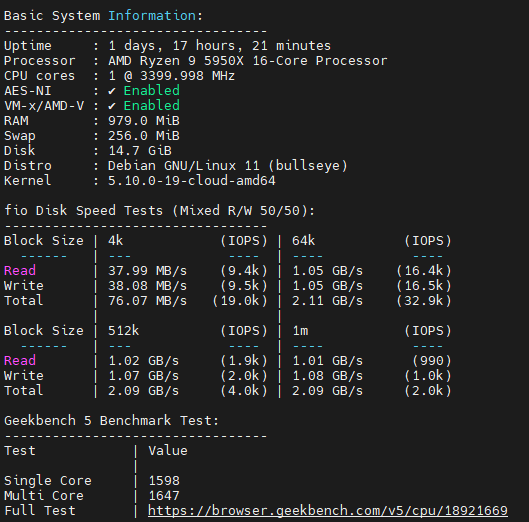Click the kernel version 5.10.0-19-cloud-amd64
Screen dimensions: 529x522
(x=192, y=181)
